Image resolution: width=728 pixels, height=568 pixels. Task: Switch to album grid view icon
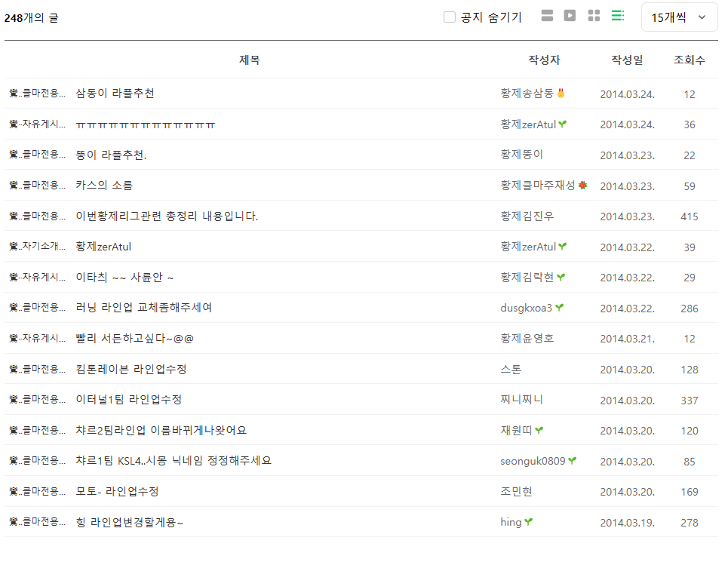point(594,16)
